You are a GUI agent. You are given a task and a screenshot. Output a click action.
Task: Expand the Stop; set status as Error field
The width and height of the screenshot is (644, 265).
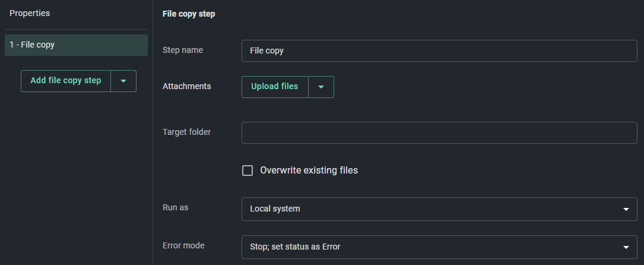point(439,247)
